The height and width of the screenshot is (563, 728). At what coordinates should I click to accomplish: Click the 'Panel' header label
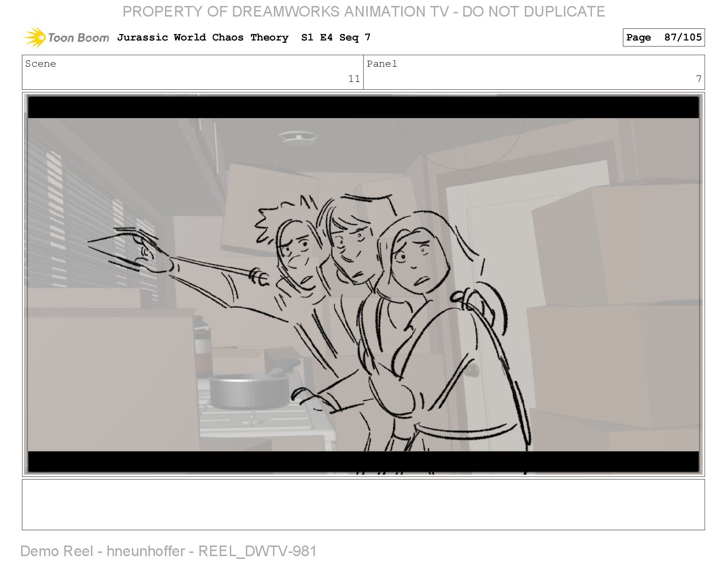(382, 63)
